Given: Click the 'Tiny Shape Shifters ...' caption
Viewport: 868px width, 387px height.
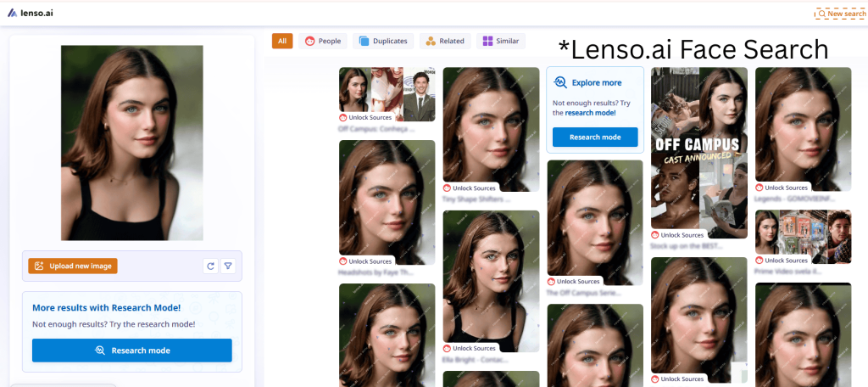Looking at the screenshot, I should tap(476, 199).
